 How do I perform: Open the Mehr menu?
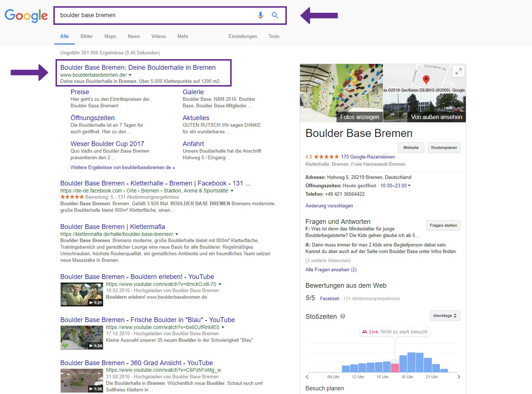(183, 36)
